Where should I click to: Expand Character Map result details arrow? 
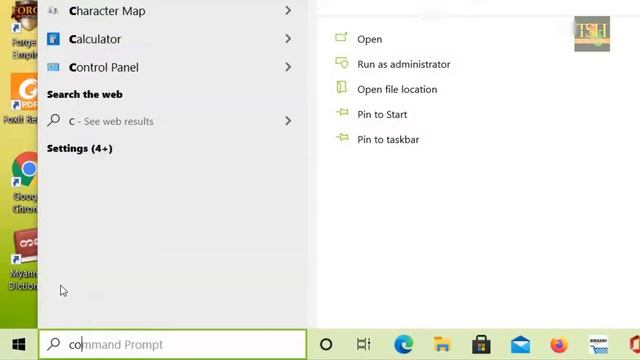coord(288,11)
